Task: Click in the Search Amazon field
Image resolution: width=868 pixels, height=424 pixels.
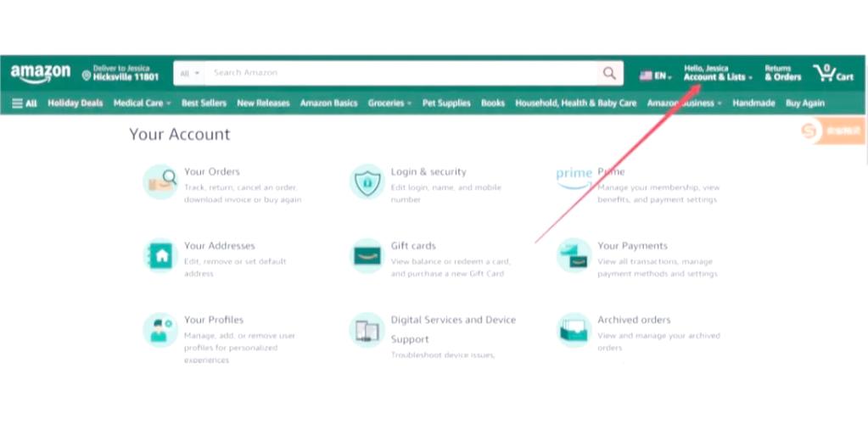Action: click(400, 73)
